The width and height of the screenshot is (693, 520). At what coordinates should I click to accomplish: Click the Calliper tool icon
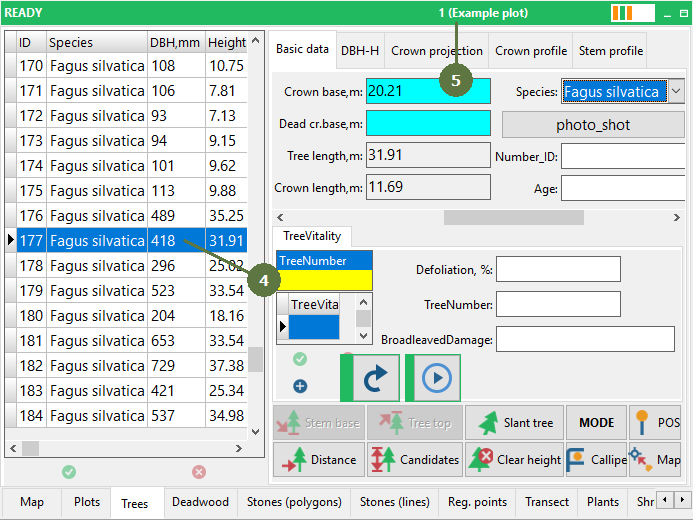(575, 459)
